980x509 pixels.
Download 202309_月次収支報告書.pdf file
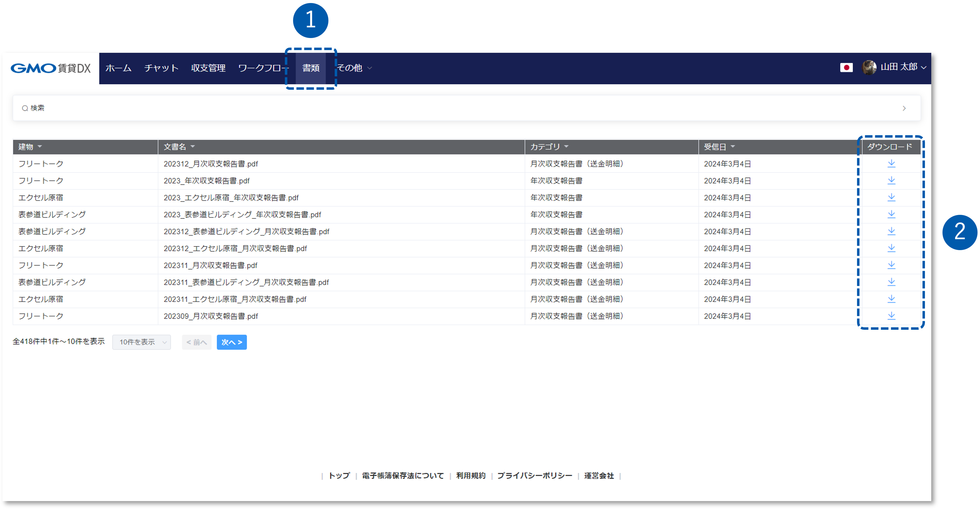coord(891,316)
